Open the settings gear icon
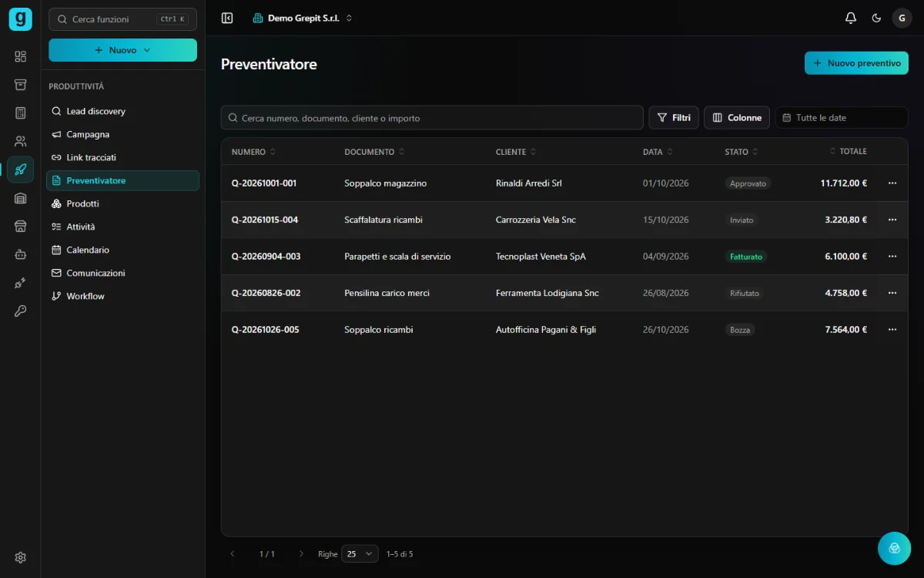This screenshot has height=578, width=924. click(21, 557)
